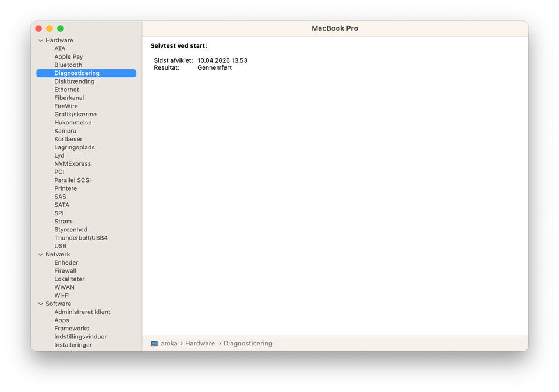
Task: Minimize the window with yellow button
Action: 49,28
